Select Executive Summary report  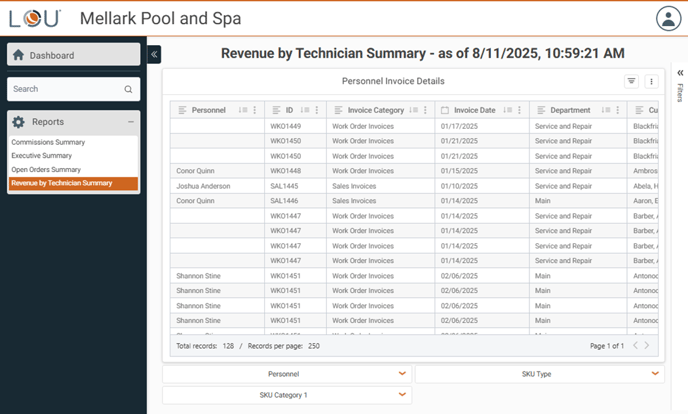(41, 156)
